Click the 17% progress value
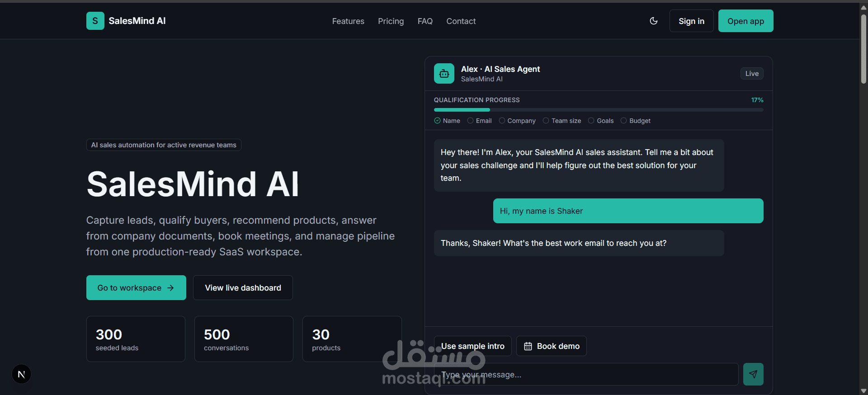 [757, 100]
